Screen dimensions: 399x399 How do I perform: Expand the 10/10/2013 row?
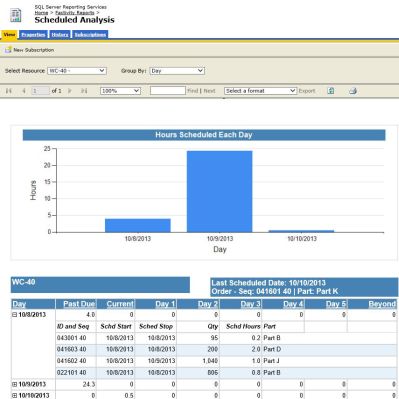(14, 395)
